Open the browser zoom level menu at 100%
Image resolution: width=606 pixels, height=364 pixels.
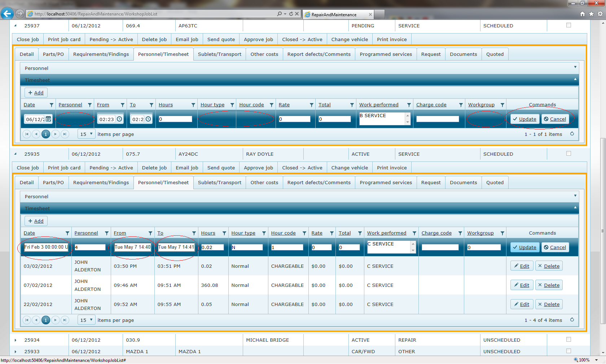[x=587, y=360]
